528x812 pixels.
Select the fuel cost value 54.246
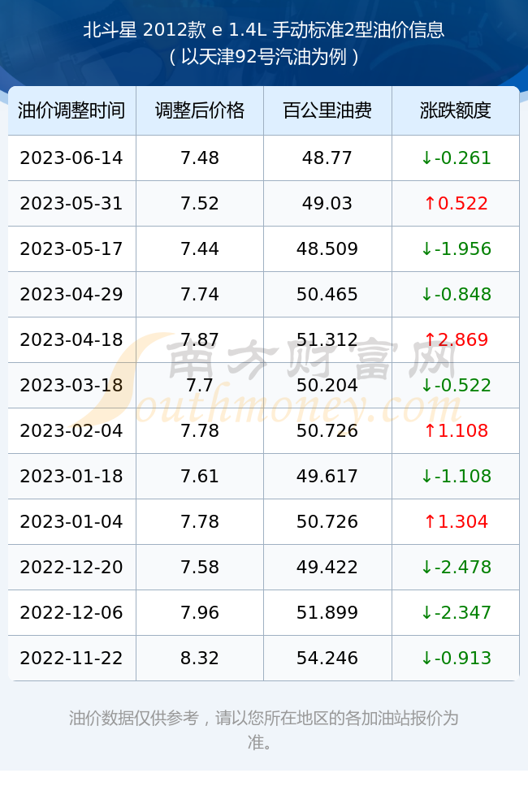pyautogui.click(x=327, y=659)
